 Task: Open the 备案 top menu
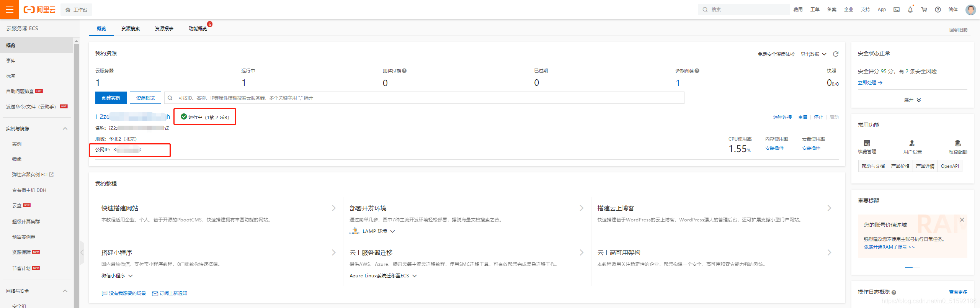pos(832,10)
